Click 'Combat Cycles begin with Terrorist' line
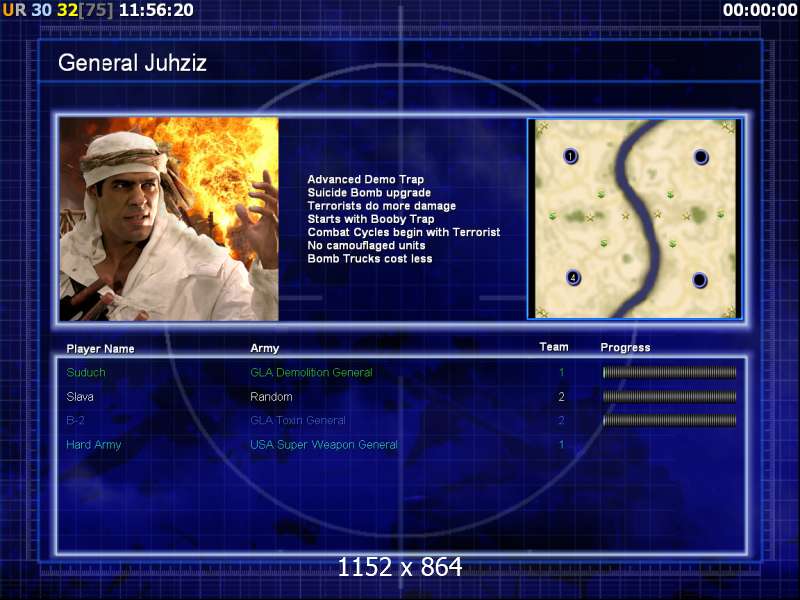This screenshot has height=600, width=800. point(404,232)
